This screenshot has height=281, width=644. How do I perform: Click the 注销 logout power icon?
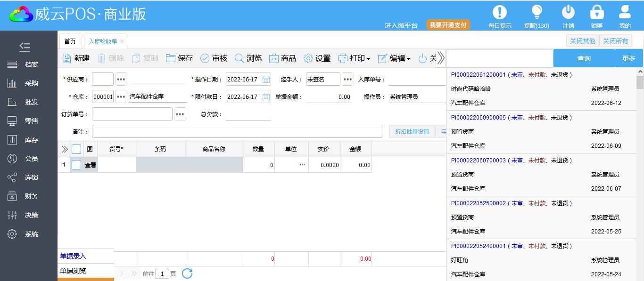[x=568, y=13]
